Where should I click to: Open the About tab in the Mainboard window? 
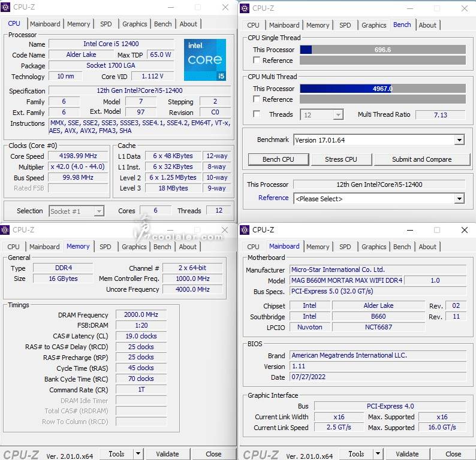[x=427, y=247]
